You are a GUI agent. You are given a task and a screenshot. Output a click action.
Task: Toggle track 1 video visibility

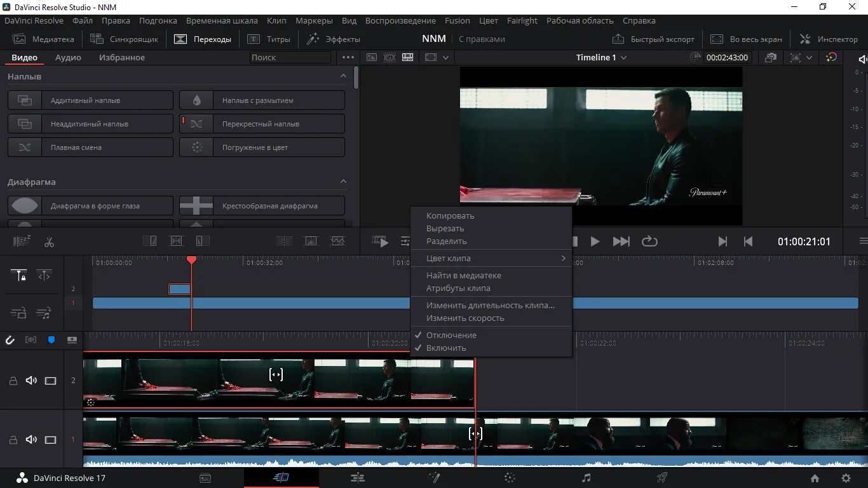point(50,440)
